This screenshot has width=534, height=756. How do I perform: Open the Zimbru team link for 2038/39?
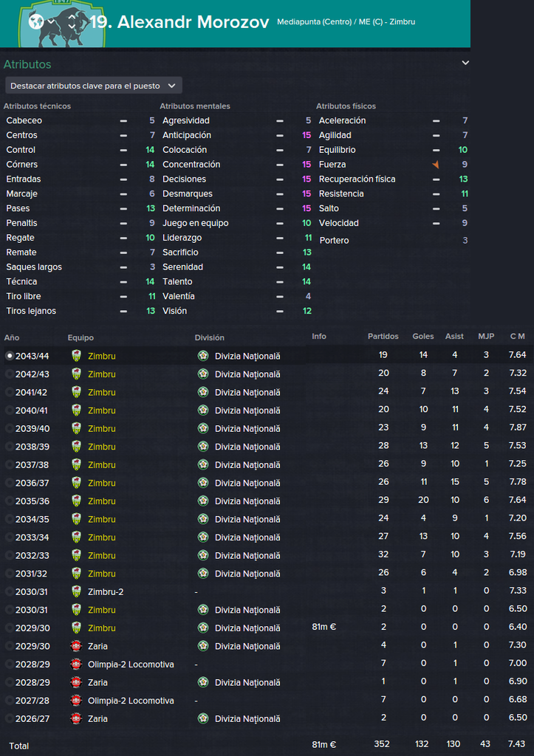(x=101, y=446)
